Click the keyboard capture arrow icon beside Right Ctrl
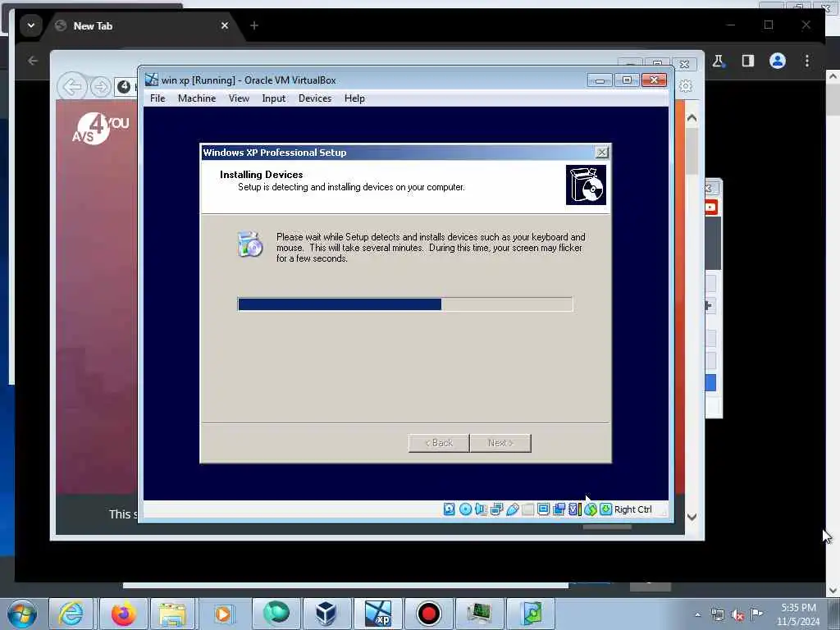840x630 pixels. pos(606,509)
